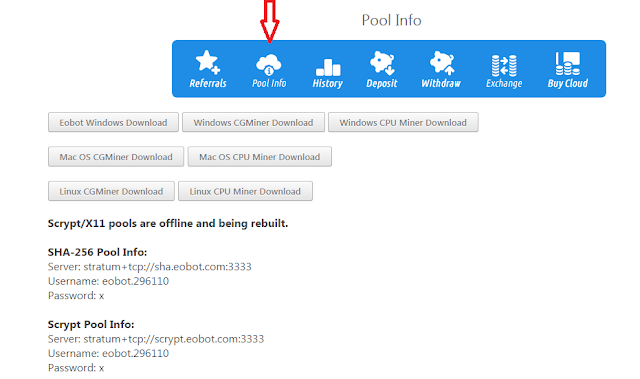Click Windows CGMiner Download button

point(253,122)
